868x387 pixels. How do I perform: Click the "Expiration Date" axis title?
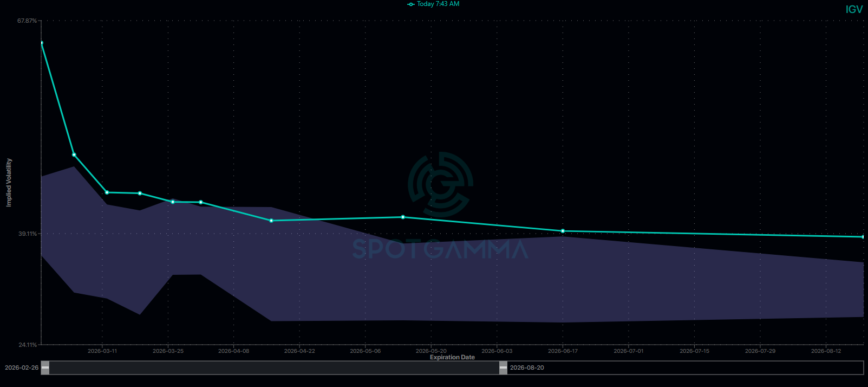pyautogui.click(x=452, y=357)
